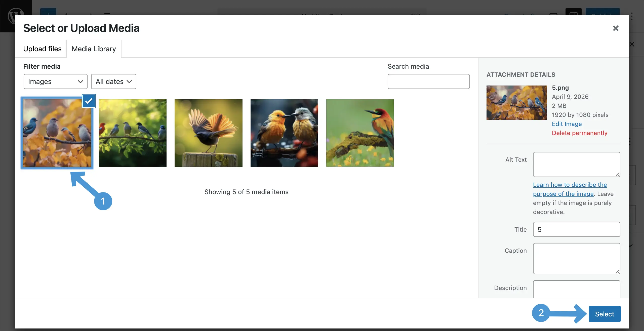Click Delete permanently for 5.png

(x=579, y=133)
